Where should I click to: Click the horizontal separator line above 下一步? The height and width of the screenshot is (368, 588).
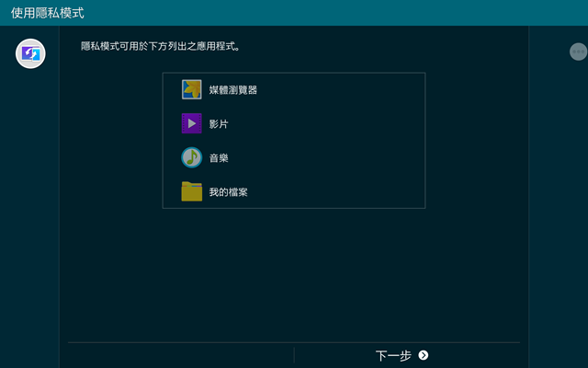point(294,342)
